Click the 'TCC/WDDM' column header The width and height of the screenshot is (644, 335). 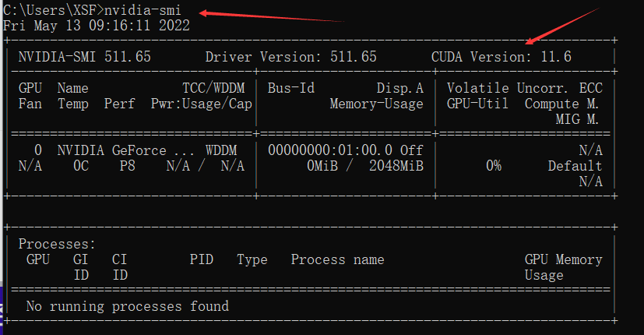213,88
